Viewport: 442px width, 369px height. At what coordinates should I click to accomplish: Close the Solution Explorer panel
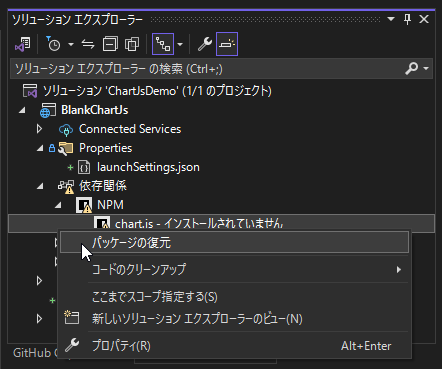[424, 19]
